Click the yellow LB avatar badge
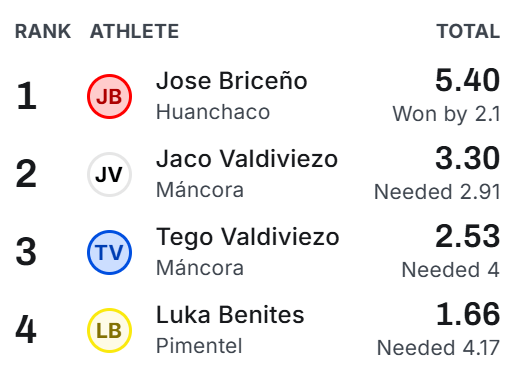This screenshot has height=367, width=513. coord(109,330)
